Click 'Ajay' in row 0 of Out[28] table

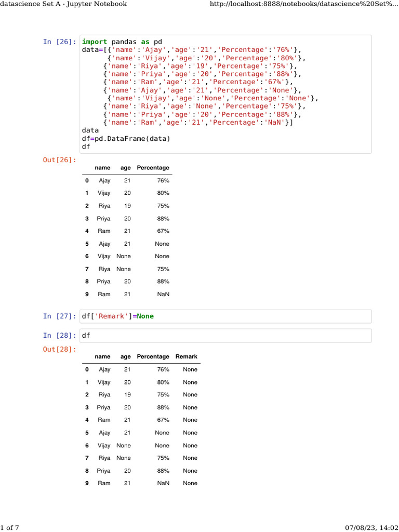pyautogui.click(x=104, y=369)
